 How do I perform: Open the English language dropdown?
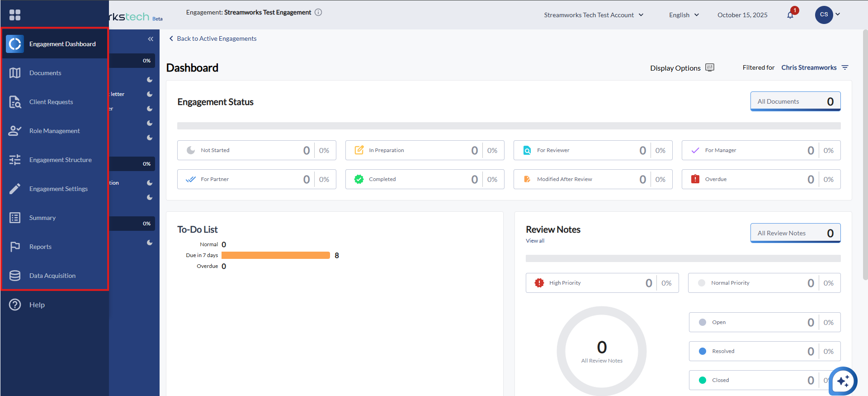(x=684, y=15)
